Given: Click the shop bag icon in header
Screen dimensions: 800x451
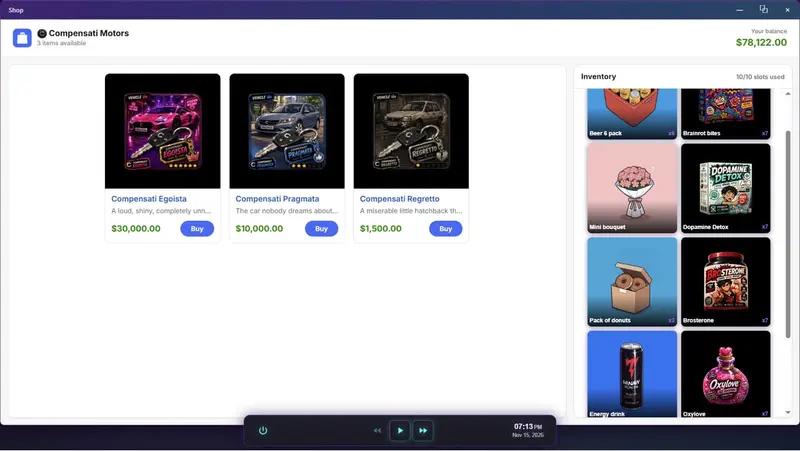Looking at the screenshot, I should click(22, 38).
